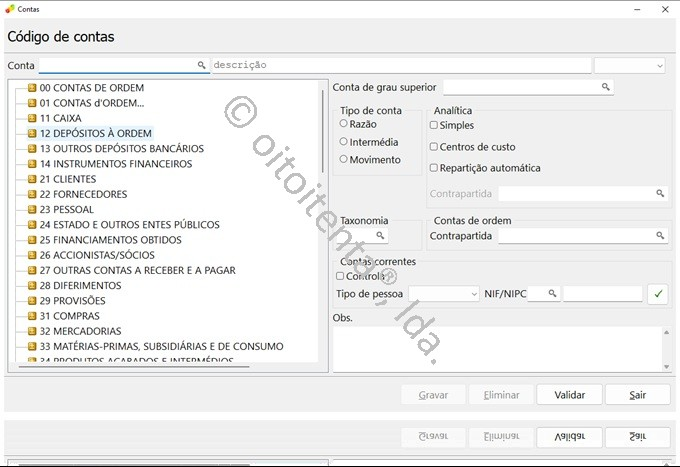Select the 23 PESSOAL row
This screenshot has height=467, width=680.
66,209
